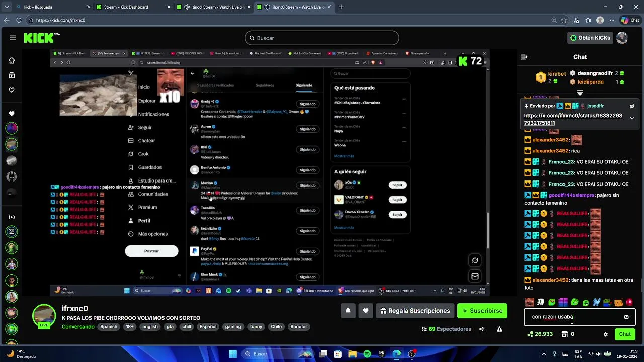View 26.933 channel points balance
This screenshot has width=644, height=362.
540,334
